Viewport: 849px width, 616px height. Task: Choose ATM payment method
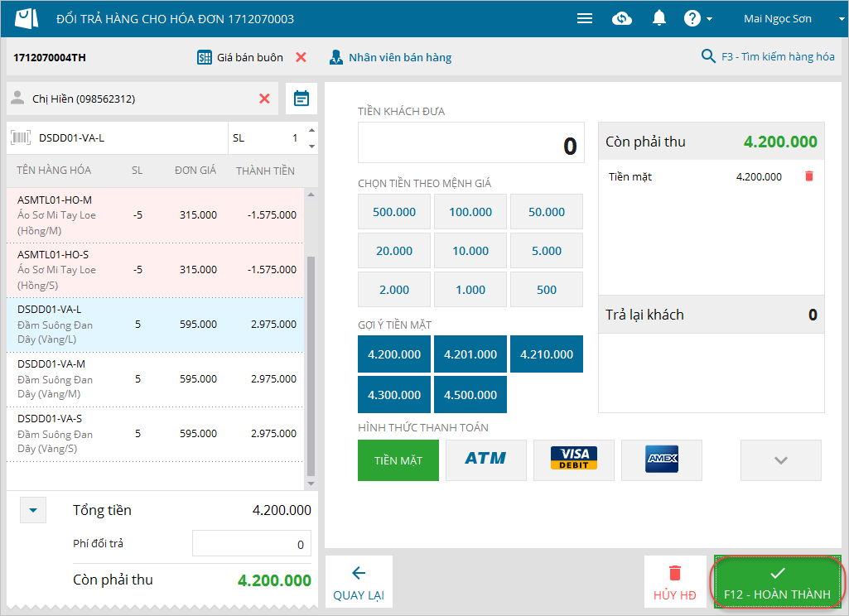(x=486, y=460)
